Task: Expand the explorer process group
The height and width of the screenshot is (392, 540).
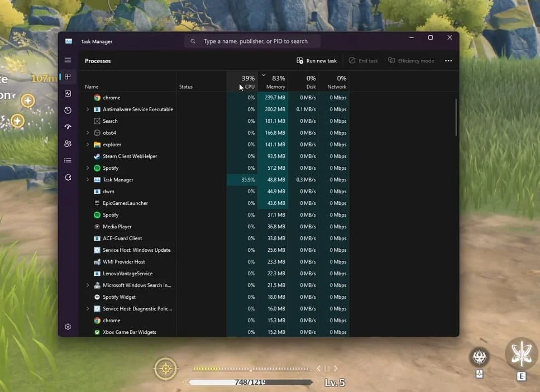Action: pyautogui.click(x=88, y=145)
